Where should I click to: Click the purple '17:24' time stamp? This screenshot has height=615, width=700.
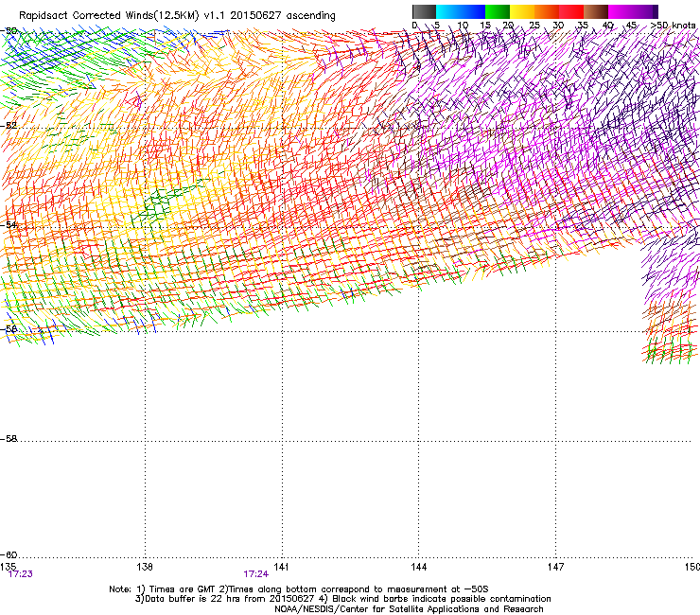click(255, 574)
